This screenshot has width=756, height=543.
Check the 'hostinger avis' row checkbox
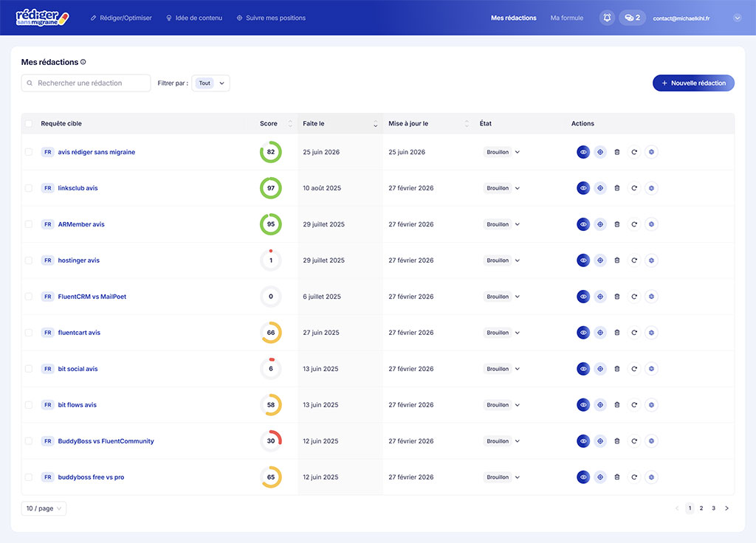tap(29, 260)
